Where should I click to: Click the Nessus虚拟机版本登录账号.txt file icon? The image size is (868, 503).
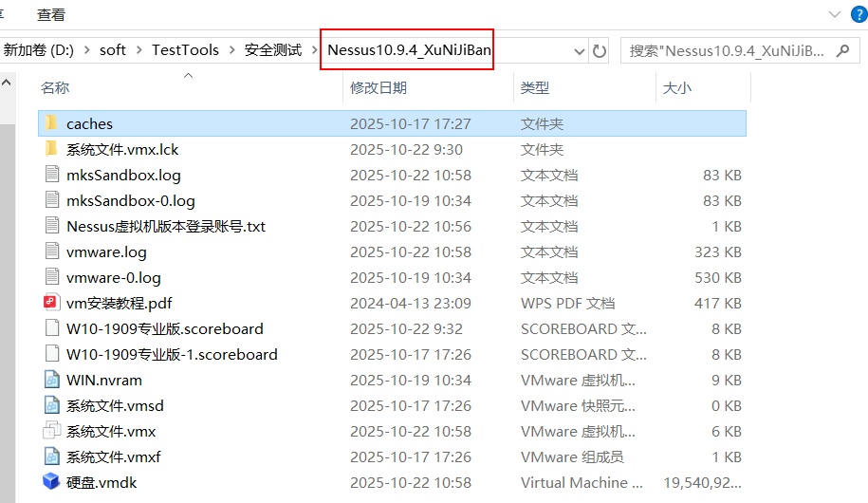(51, 226)
